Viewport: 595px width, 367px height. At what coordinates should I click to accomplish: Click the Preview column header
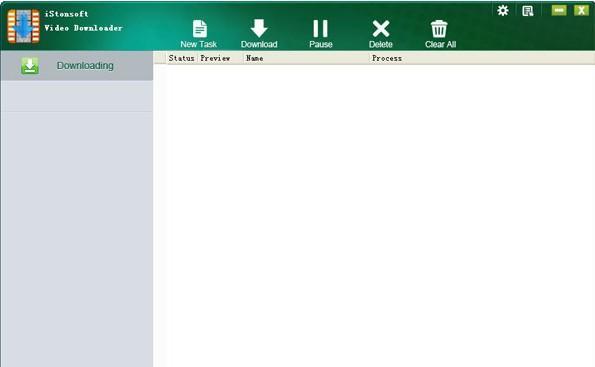[220, 58]
